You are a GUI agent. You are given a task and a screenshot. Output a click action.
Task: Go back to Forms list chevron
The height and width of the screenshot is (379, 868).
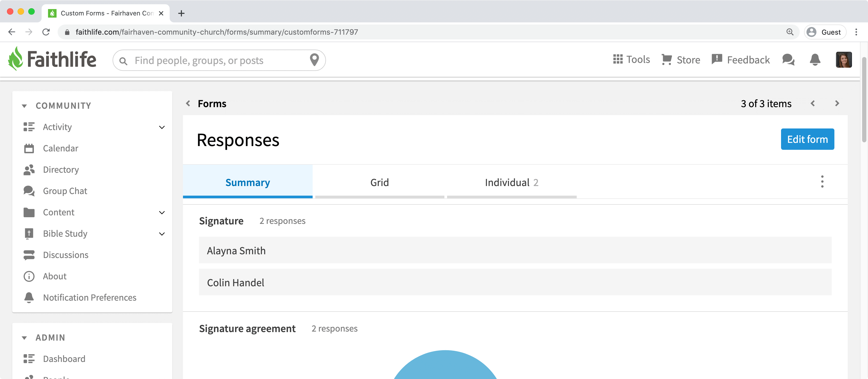tap(188, 103)
